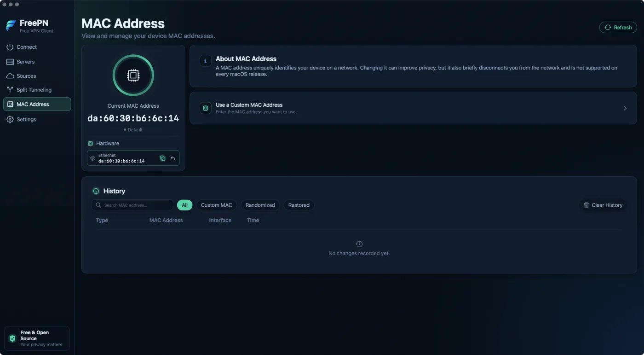Click the Split Tunneling fork icon
Image resolution: width=644 pixels, height=355 pixels.
coord(10,90)
